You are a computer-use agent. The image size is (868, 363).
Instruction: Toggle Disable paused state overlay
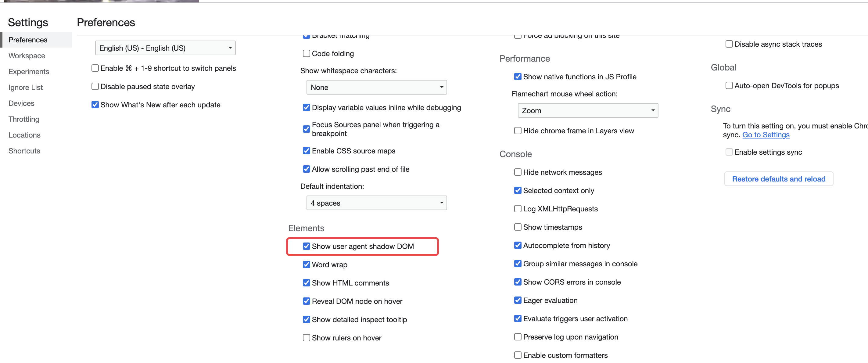point(95,87)
